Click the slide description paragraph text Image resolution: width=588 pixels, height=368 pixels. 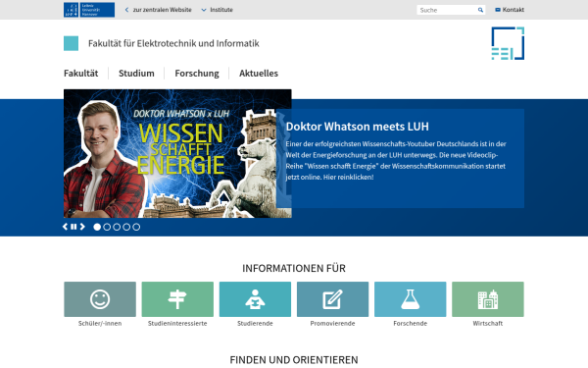pyautogui.click(x=396, y=160)
